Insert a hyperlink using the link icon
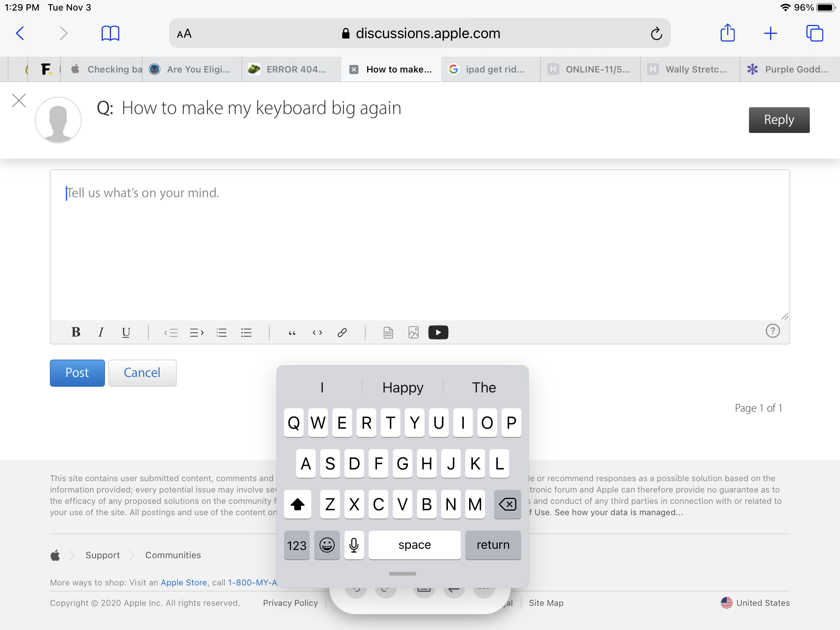 (x=342, y=332)
